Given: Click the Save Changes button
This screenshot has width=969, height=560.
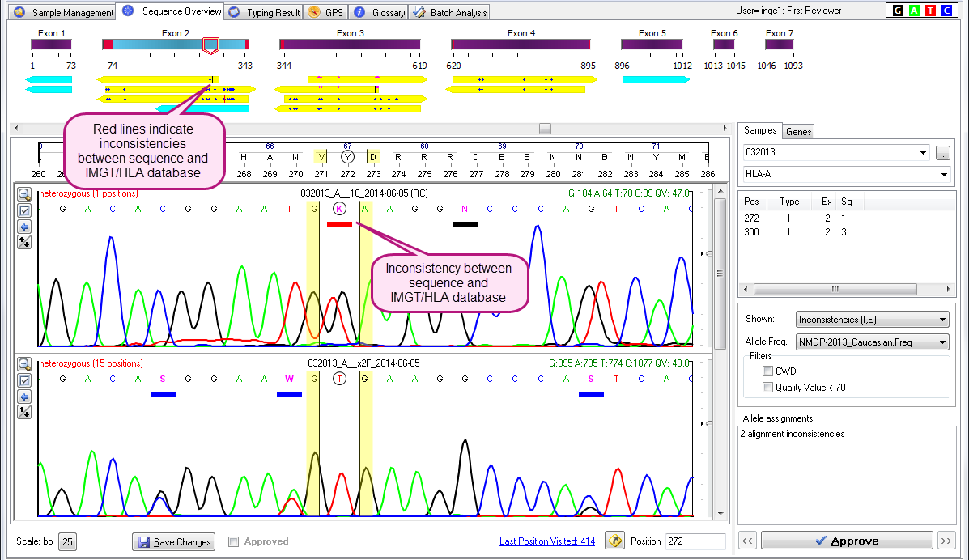Looking at the screenshot, I should coord(174,541).
